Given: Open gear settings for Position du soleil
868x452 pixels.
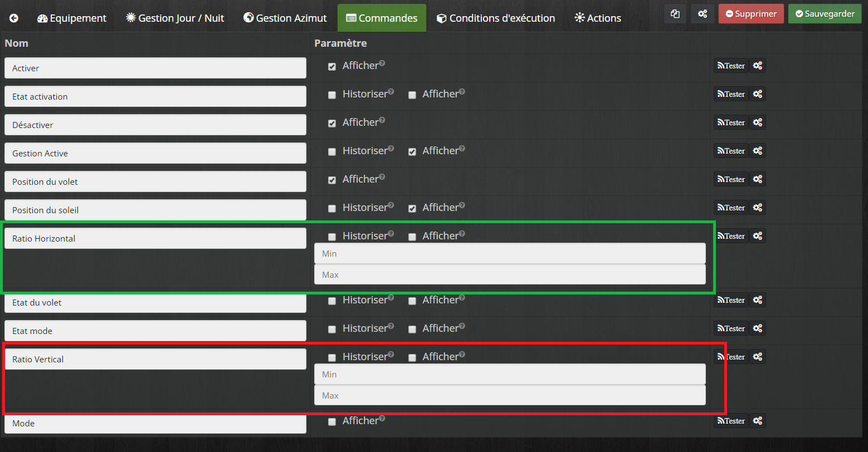Looking at the screenshot, I should coord(757,208).
